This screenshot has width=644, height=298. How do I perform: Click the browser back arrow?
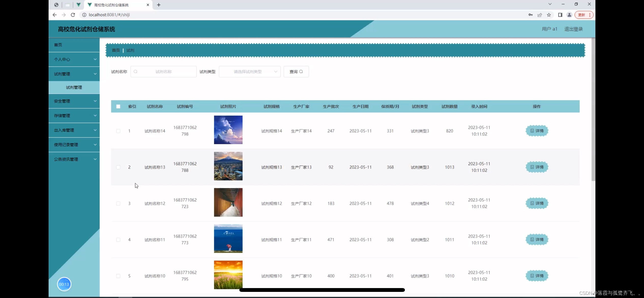(54, 15)
